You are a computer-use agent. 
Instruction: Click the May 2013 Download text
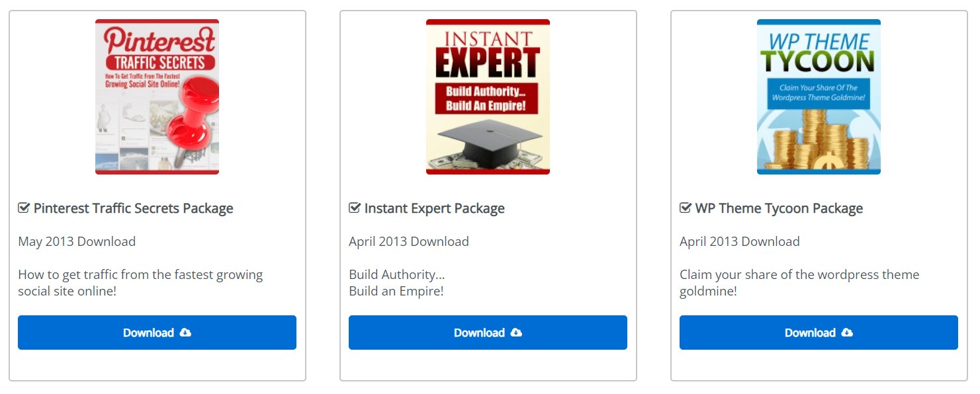click(77, 241)
